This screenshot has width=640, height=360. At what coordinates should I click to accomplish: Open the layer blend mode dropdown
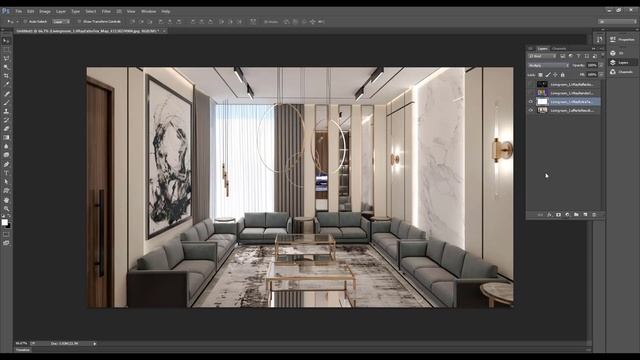[x=548, y=65]
